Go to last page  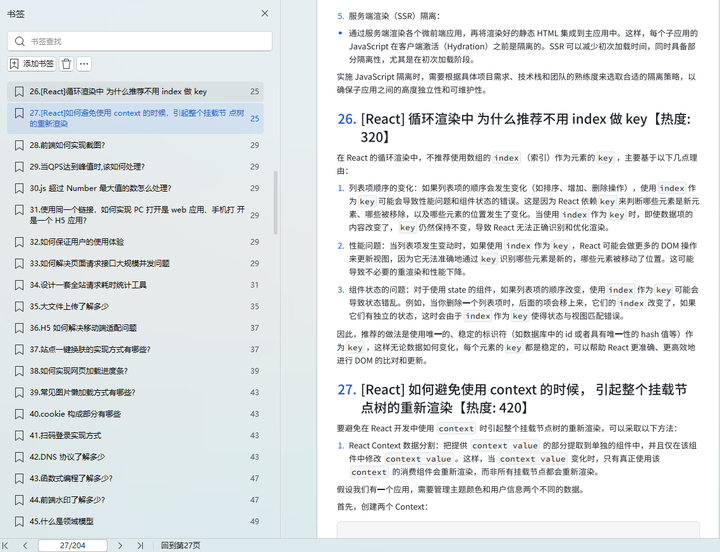[140, 546]
